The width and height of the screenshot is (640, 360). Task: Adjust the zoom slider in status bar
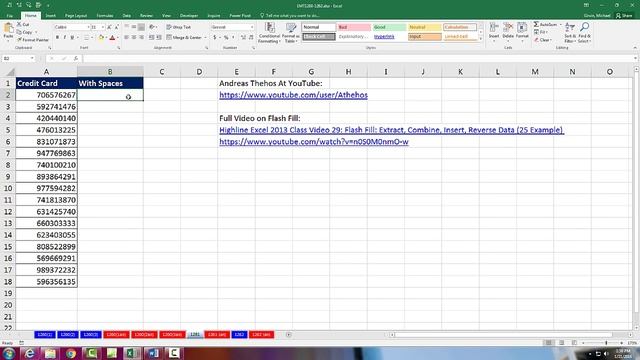point(606,343)
